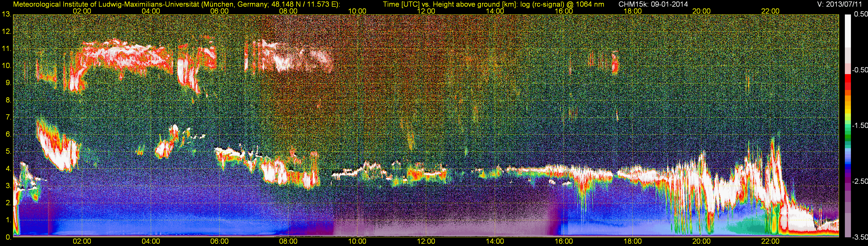Screen dimensions: 868x246
Task: Click the 16:00 label on the top time axis
Action: point(564,11)
